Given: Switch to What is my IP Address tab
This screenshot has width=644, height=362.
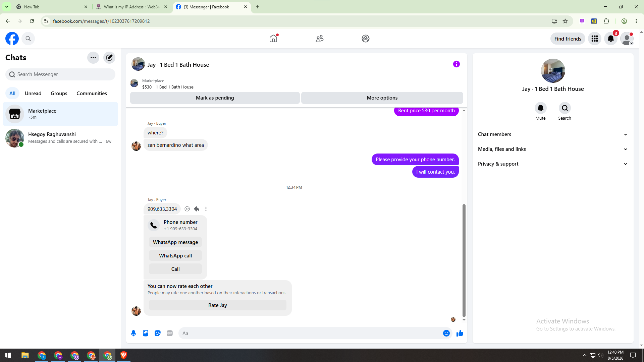Looking at the screenshot, I should tap(131, 7).
